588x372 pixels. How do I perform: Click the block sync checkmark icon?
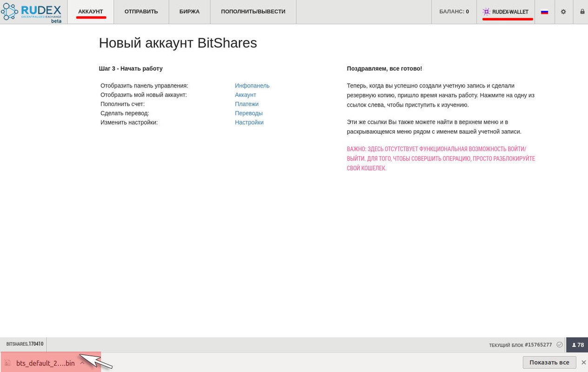tap(560, 345)
